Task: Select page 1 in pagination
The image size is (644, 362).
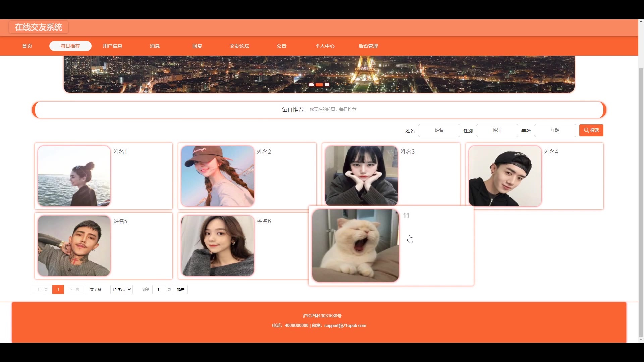Action: pos(58,289)
